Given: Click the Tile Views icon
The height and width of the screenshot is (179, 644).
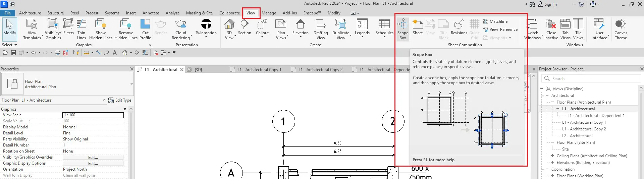Looking at the screenshot, I should coord(578,29).
